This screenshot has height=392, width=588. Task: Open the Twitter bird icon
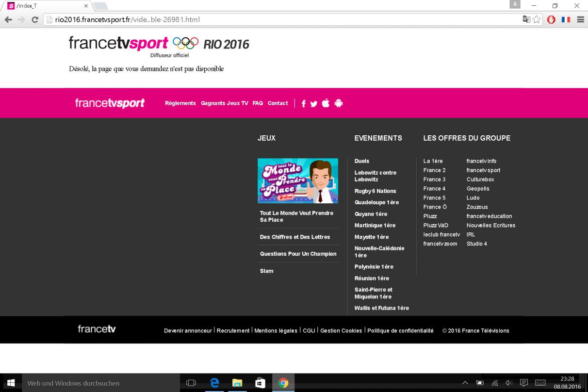tap(313, 103)
